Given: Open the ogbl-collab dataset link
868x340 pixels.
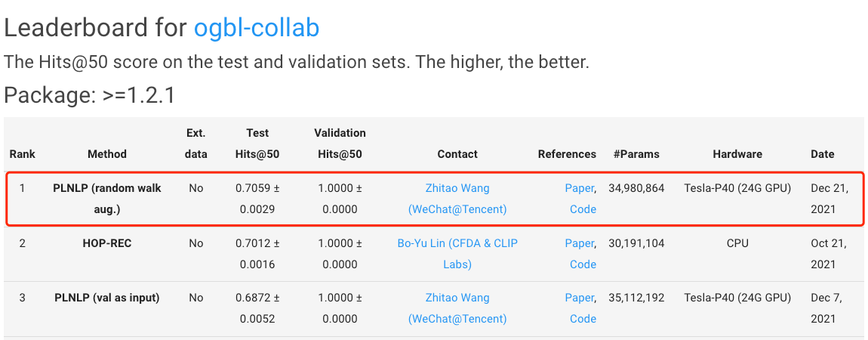Looking at the screenshot, I should 257,28.
